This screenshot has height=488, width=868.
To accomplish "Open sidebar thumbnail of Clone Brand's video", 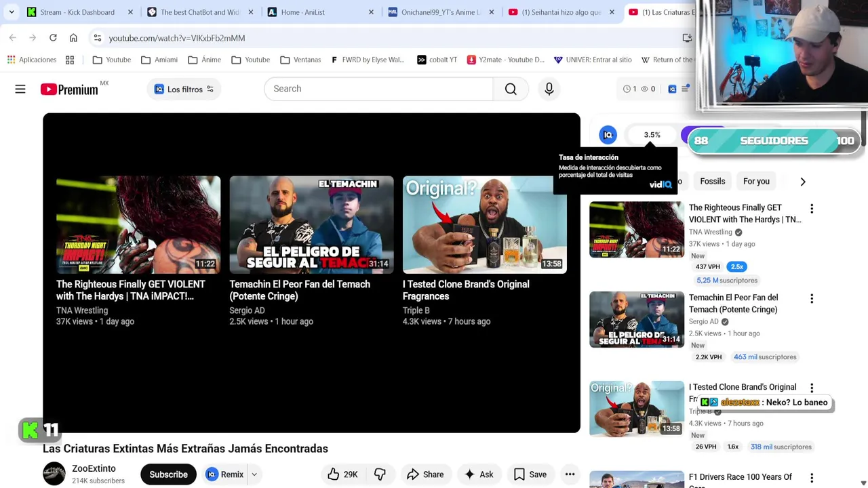I will point(637,409).
